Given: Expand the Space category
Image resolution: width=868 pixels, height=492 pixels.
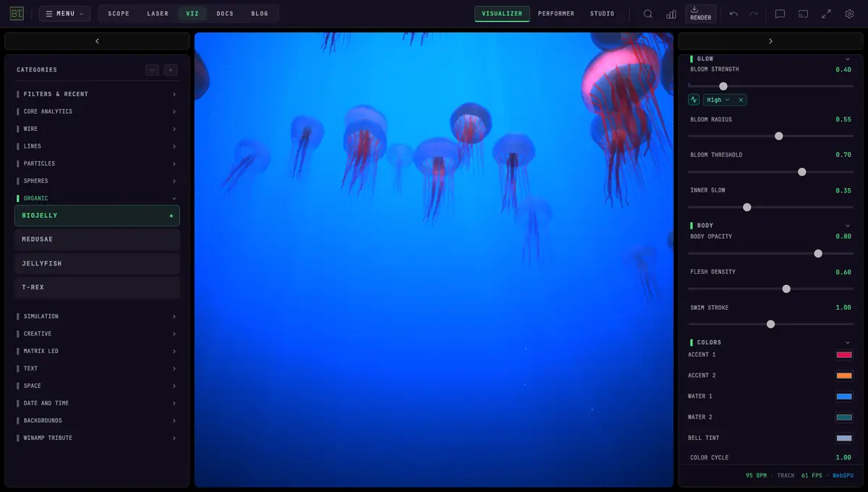Looking at the screenshot, I should (x=97, y=386).
